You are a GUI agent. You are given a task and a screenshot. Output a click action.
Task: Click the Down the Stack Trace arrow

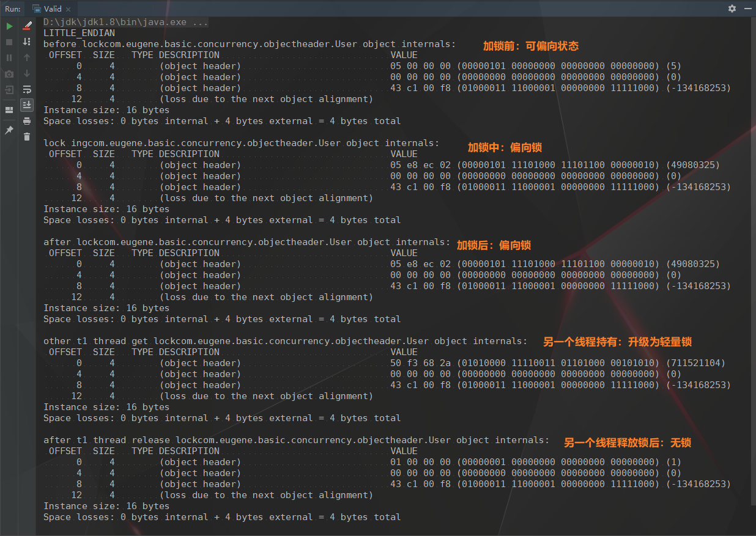coord(27,73)
